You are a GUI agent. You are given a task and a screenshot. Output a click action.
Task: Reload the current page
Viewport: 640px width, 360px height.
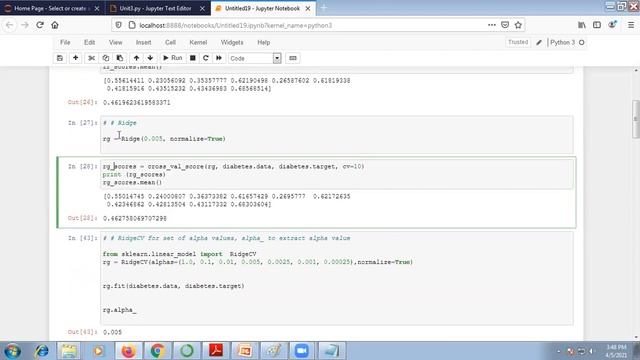[40, 25]
